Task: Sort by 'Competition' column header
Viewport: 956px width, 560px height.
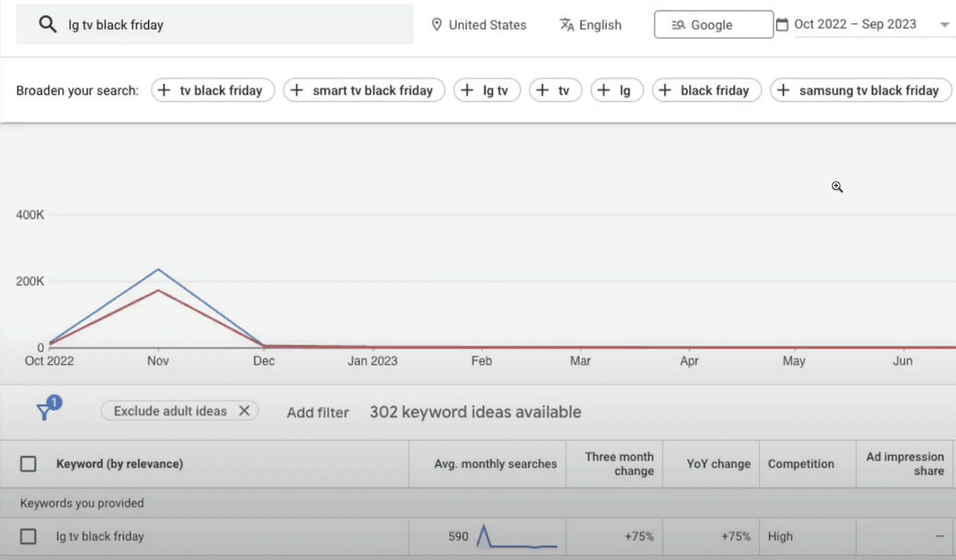Action: pos(801,464)
